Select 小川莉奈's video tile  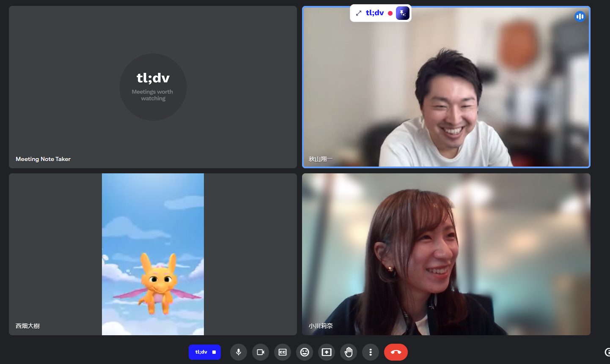click(446, 254)
